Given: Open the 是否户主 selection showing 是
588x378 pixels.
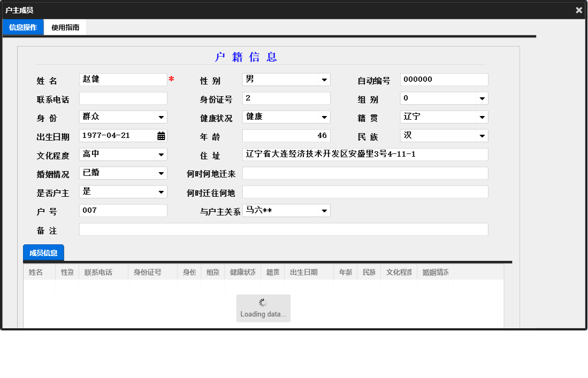Looking at the screenshot, I should [123, 191].
